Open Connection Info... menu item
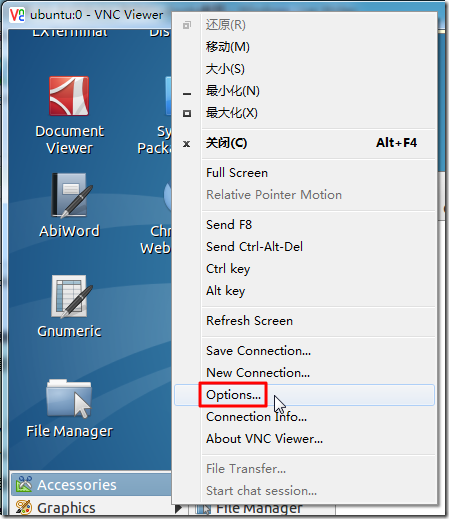 [x=304, y=417]
